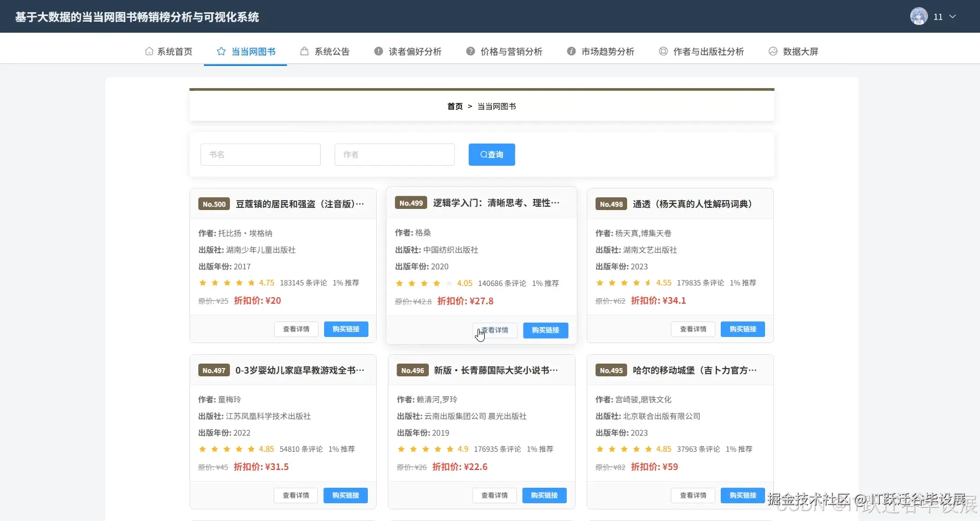View details of No.495 哈尔的移动城堡
Image resolution: width=980 pixels, height=521 pixels.
pos(693,496)
